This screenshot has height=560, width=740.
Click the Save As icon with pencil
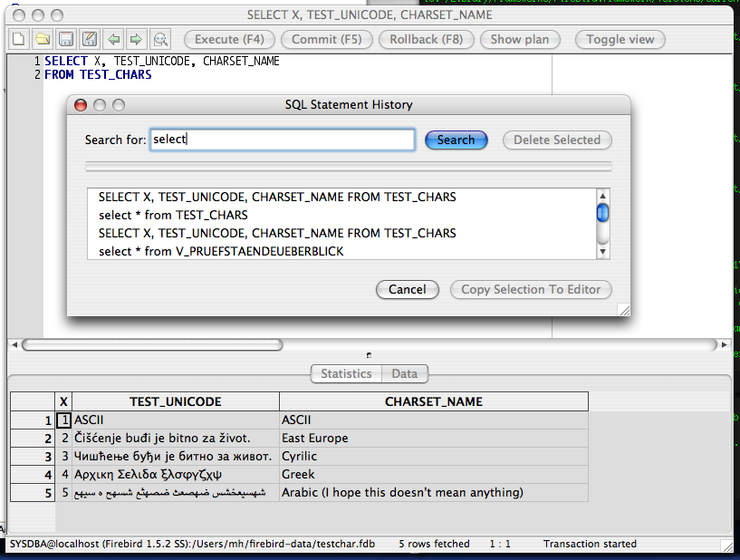89,39
